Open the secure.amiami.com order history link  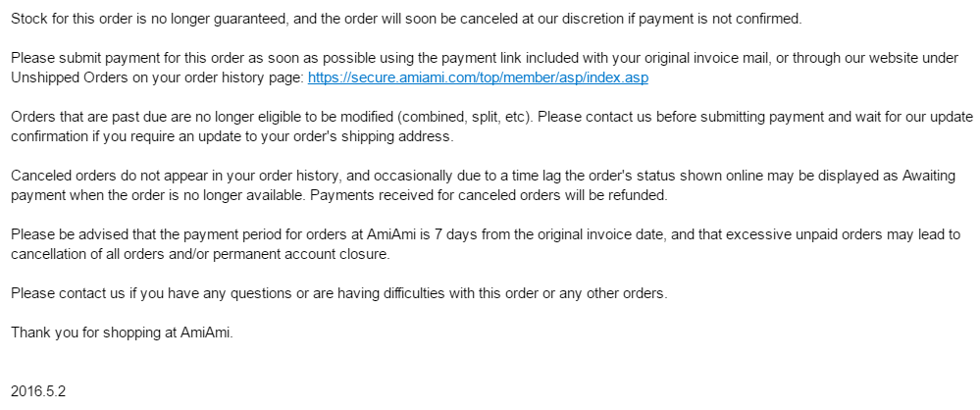(x=478, y=77)
